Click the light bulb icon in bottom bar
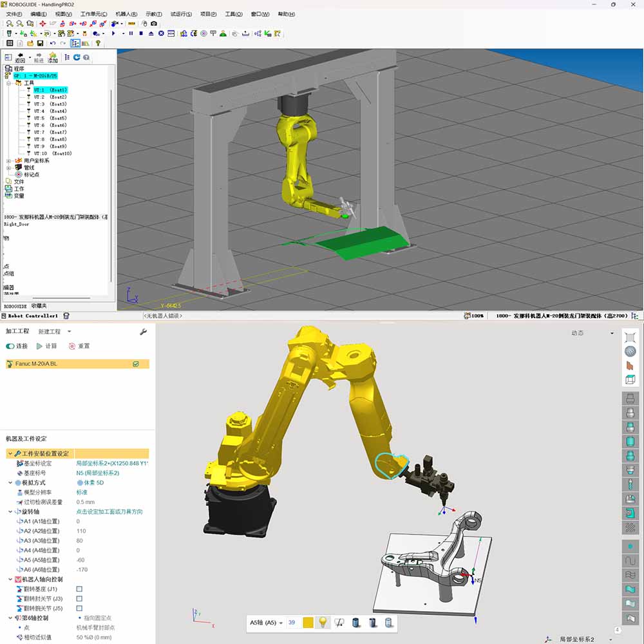 pos(323,623)
